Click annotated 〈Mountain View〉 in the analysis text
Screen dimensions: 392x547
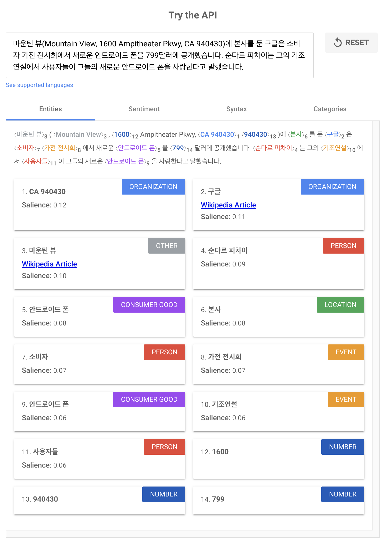pos(78,135)
